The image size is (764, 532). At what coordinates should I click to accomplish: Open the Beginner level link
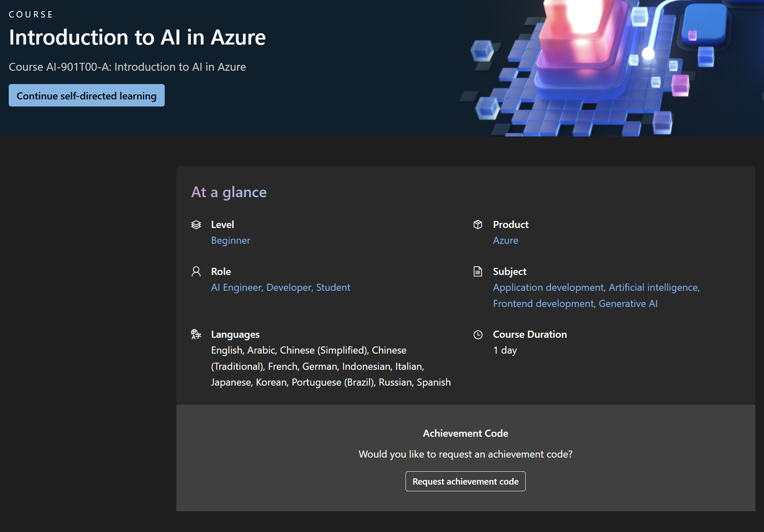(230, 240)
